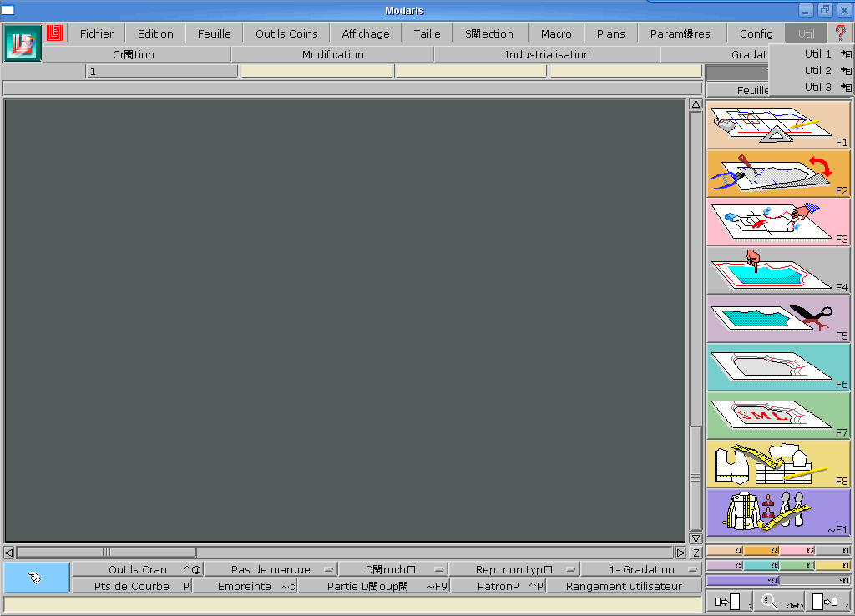Toggle the Empreinte display option
The image size is (855, 616).
(x=245, y=586)
